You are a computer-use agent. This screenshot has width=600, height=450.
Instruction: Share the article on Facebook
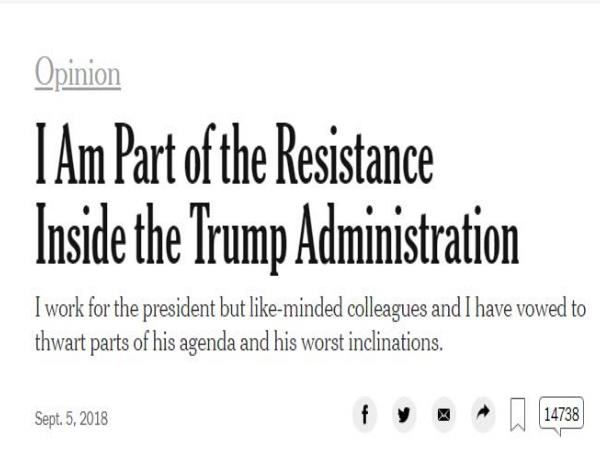point(367,413)
